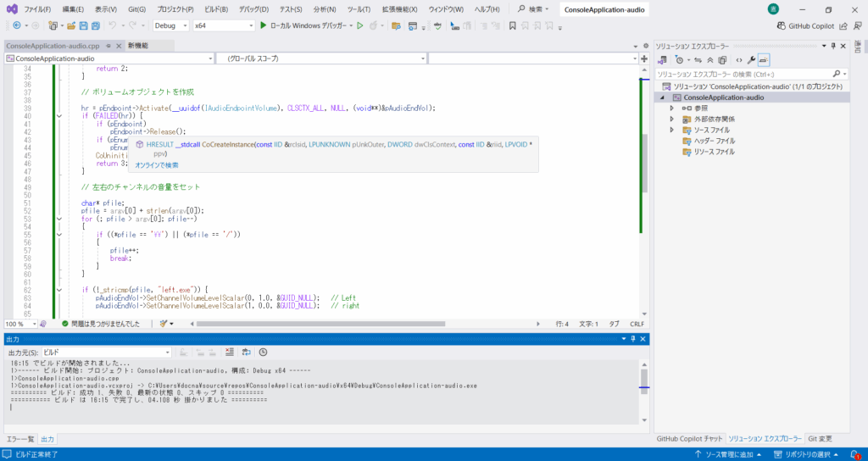
Task: Open the 出力元 ビルド source dropdown
Action: (107, 352)
